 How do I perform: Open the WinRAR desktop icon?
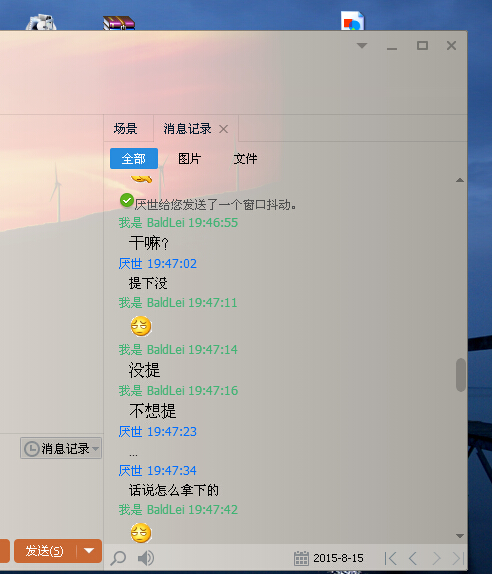tap(119, 23)
